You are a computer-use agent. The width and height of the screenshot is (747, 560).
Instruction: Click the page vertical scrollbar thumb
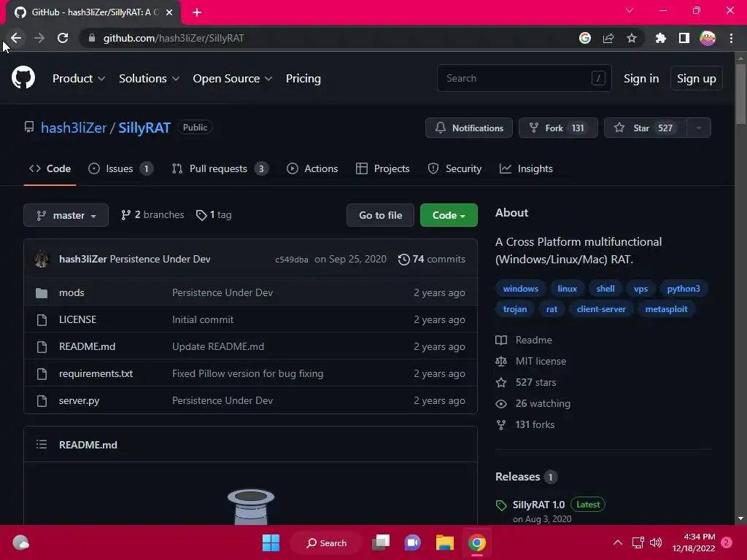(x=740, y=93)
